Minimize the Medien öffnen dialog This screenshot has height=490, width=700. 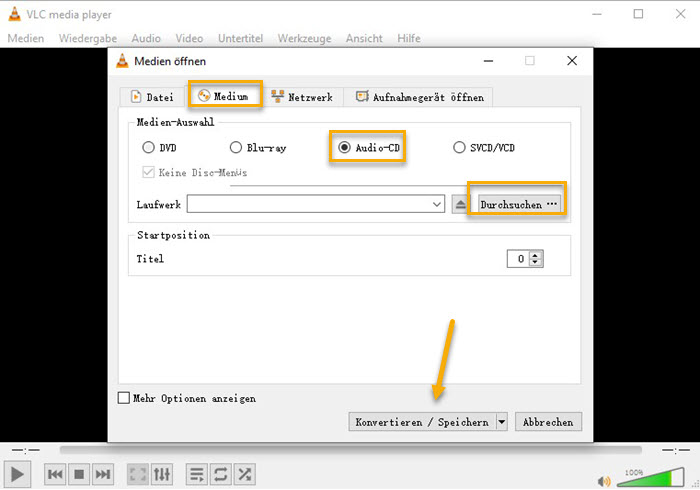pos(488,61)
